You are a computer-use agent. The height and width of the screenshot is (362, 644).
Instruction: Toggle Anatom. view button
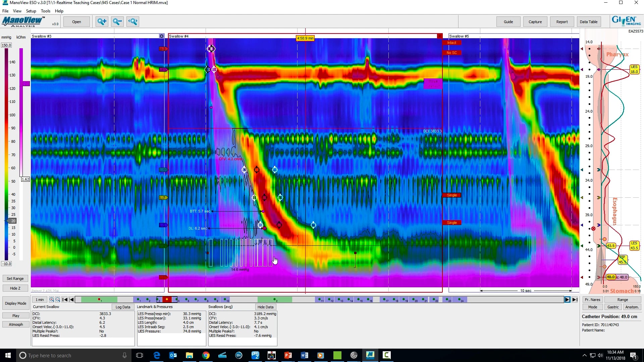click(632, 307)
